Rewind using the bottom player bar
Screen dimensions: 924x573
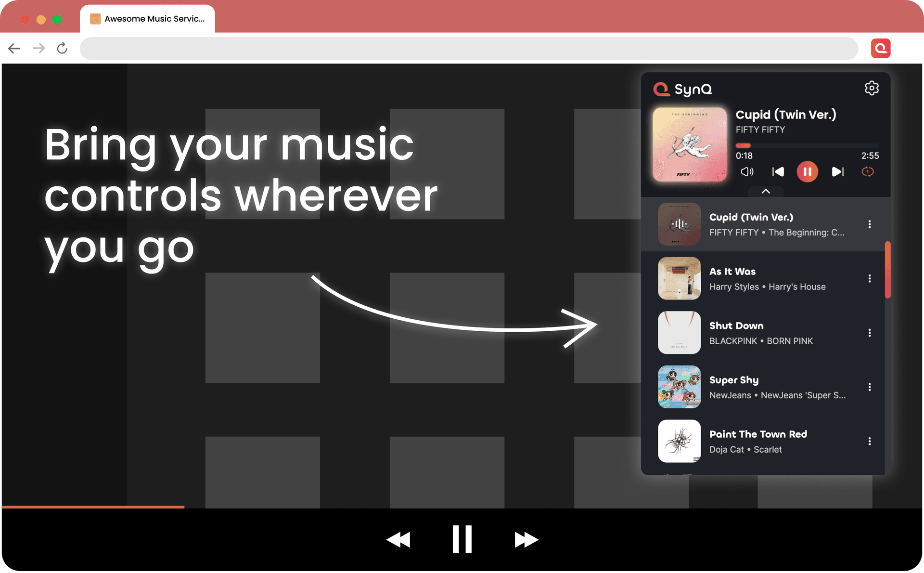pos(398,540)
